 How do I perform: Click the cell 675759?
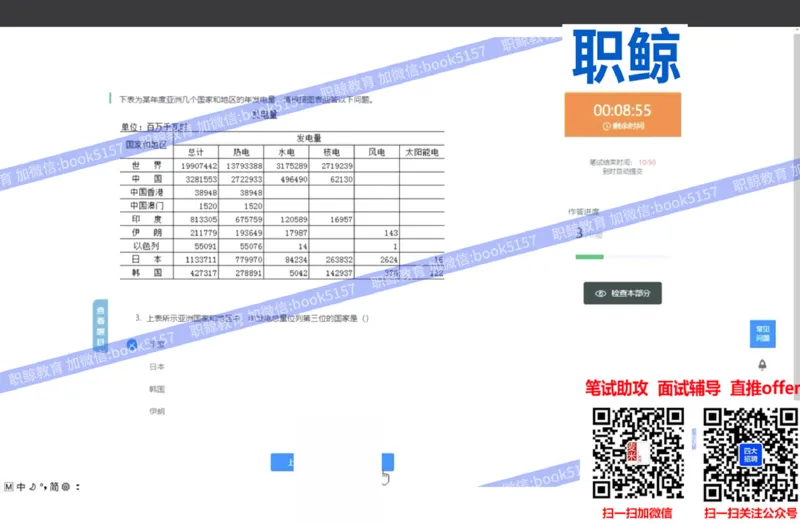coord(248,219)
